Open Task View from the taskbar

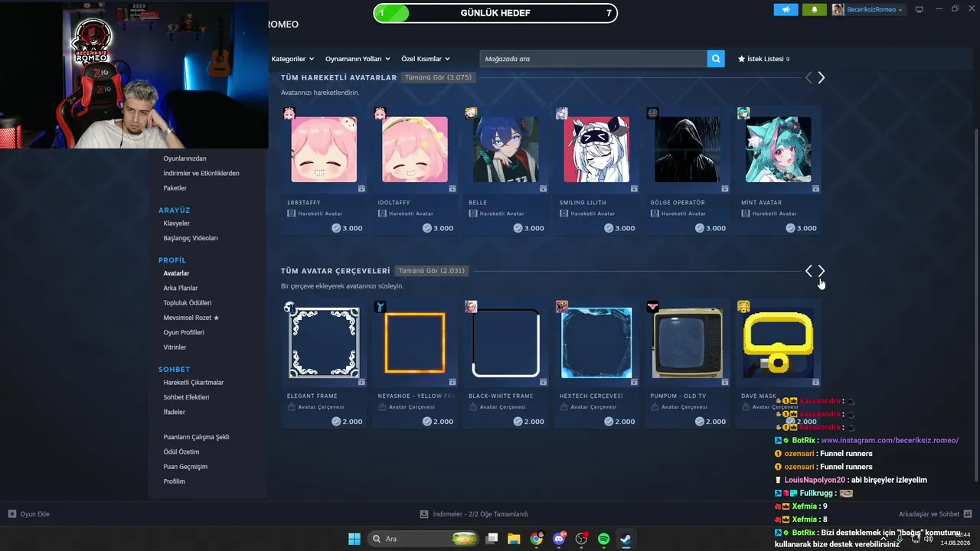point(492,539)
